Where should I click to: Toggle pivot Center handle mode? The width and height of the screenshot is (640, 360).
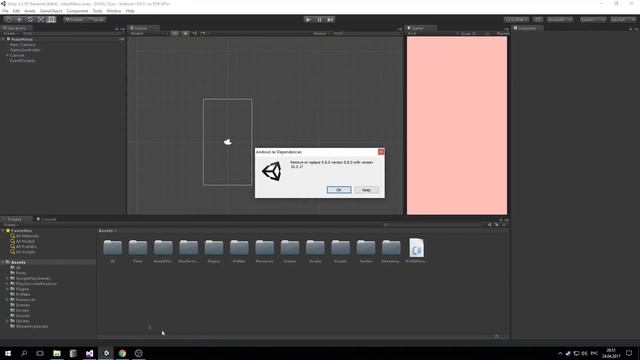pyautogui.click(x=74, y=20)
